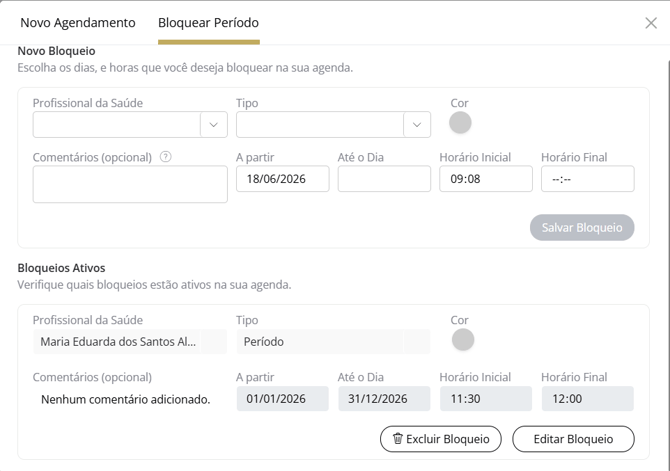The image size is (670, 471).
Task: Click the A partir date 18/06/2026
Action: click(x=282, y=179)
